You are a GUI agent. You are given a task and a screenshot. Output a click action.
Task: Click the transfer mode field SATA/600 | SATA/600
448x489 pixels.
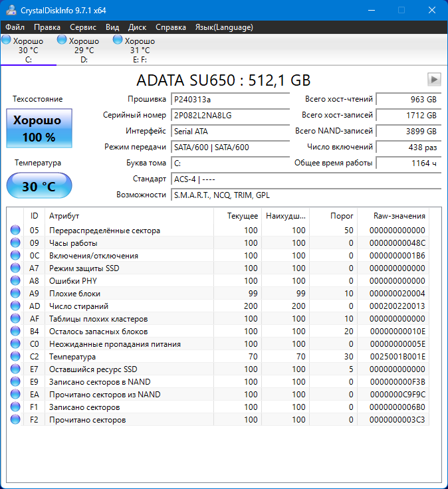(x=230, y=147)
